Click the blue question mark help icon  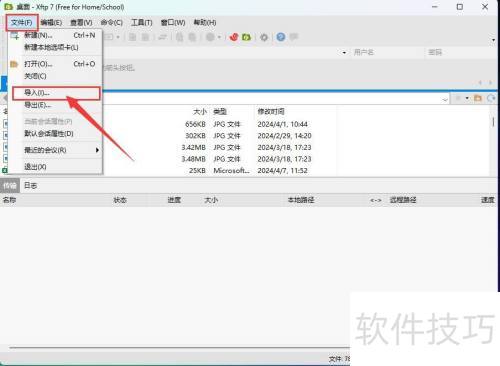coord(281,37)
